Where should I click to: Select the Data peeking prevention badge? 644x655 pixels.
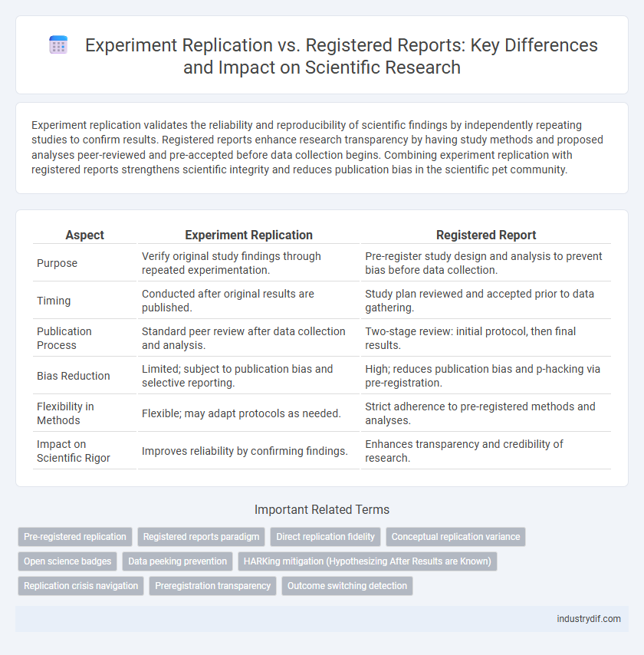(177, 561)
